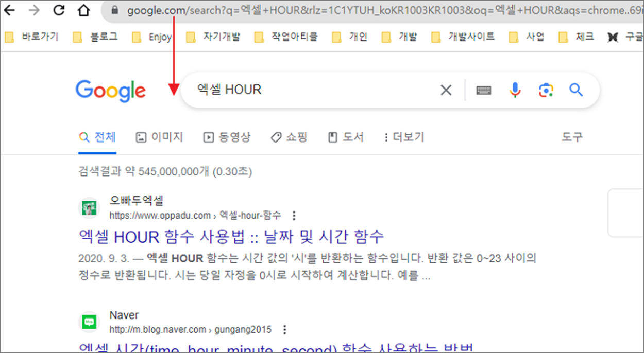This screenshot has height=353, width=644.
Task: Open 엑셀 HOUR 함수 사용법 result
Action: (x=231, y=237)
